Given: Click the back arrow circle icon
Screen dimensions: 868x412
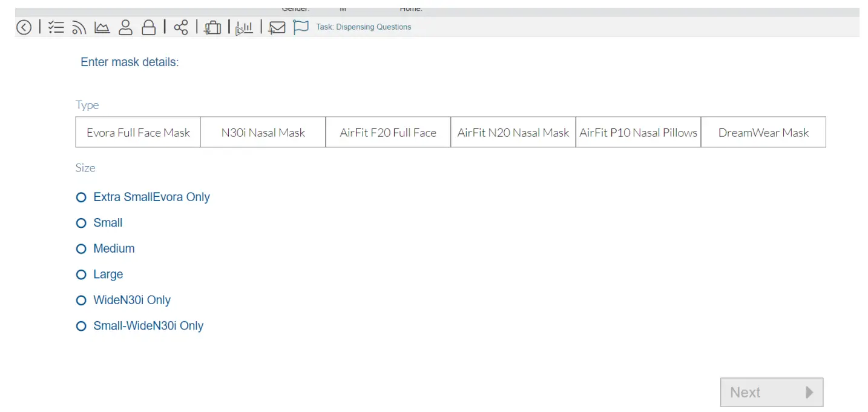Looking at the screenshot, I should [x=24, y=27].
